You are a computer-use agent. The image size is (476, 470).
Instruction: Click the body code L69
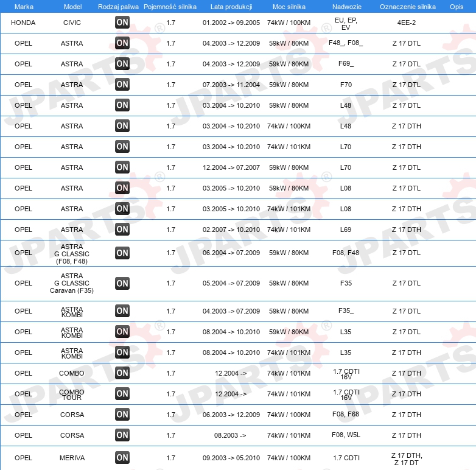(x=346, y=230)
